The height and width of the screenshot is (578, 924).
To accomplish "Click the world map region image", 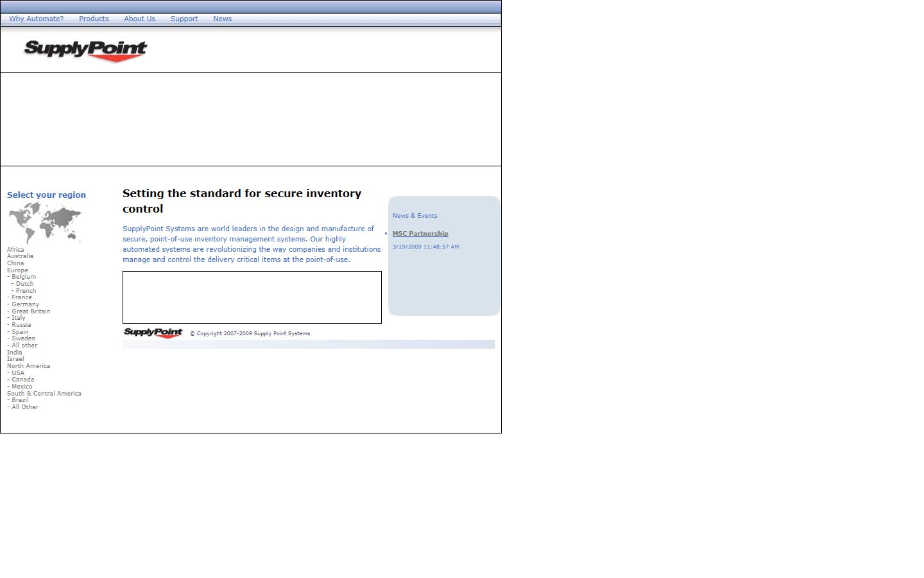I will tap(45, 223).
